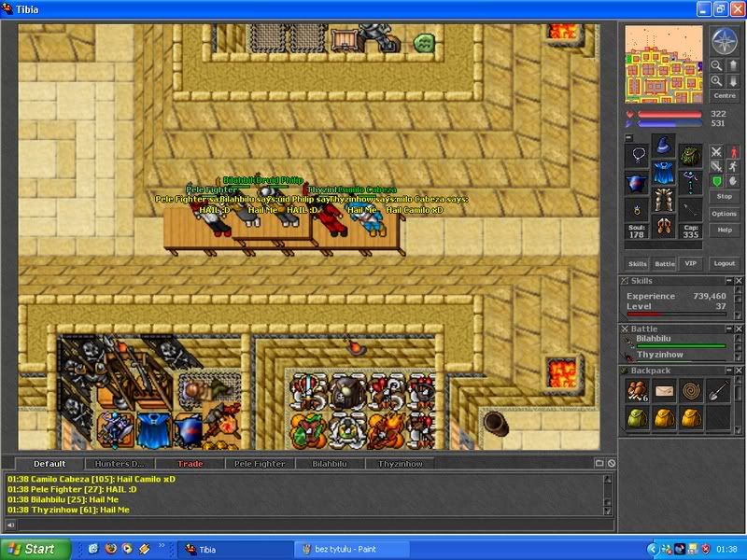Minimize the Backpack panel
The height and width of the screenshot is (560, 747).
click(x=729, y=370)
